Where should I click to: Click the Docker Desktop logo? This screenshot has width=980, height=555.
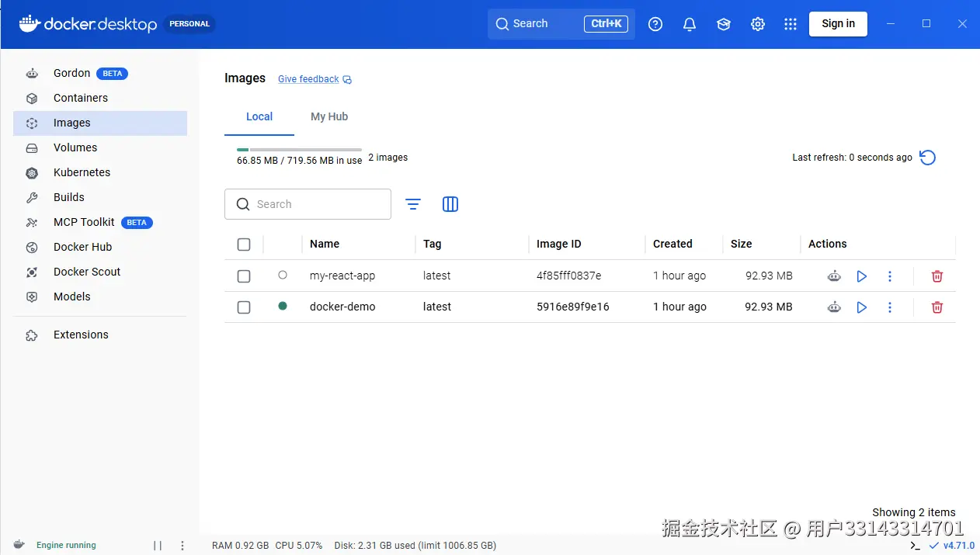88,24
